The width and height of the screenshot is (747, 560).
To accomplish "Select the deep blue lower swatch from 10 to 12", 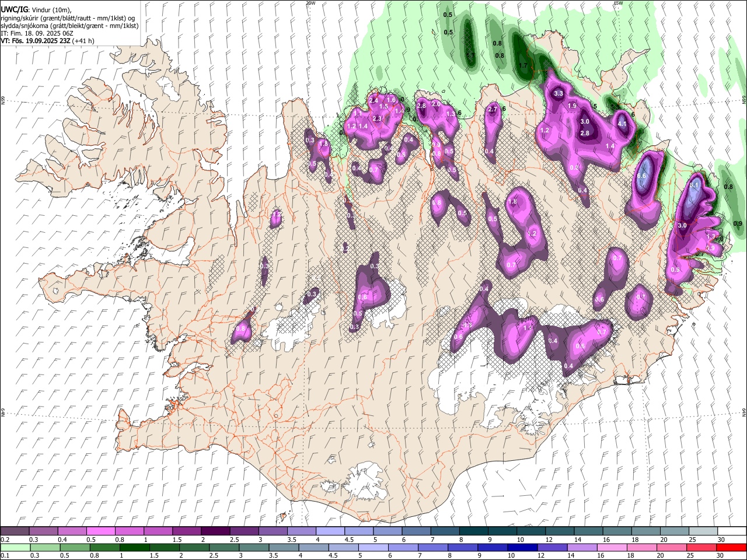I will pos(522,547).
